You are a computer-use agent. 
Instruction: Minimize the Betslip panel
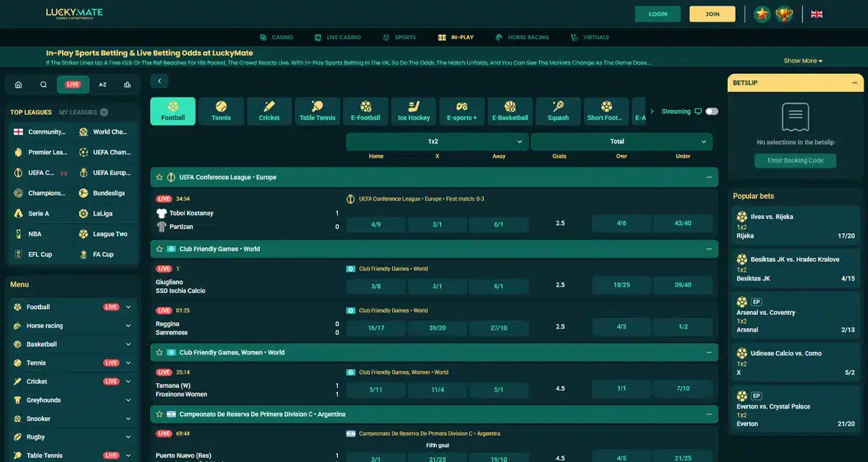854,83
